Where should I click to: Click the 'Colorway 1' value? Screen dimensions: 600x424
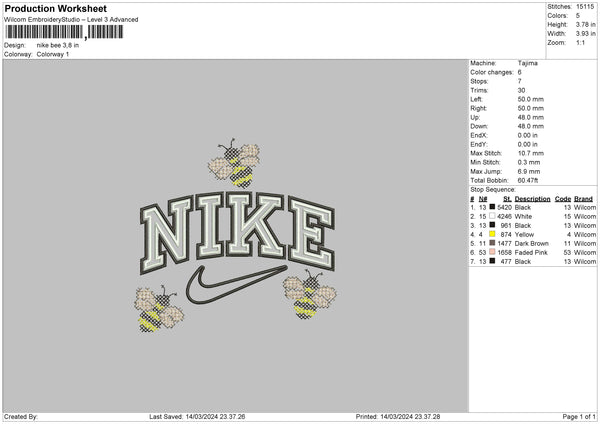(53, 54)
